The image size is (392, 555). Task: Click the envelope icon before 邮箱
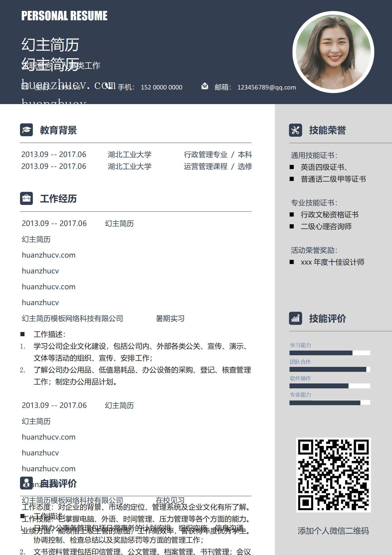[x=205, y=87]
